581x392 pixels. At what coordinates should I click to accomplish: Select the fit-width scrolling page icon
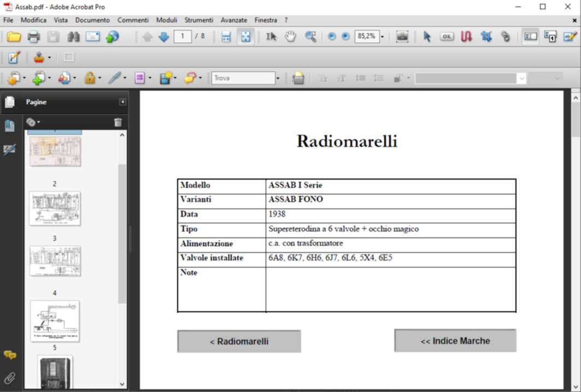click(x=226, y=37)
